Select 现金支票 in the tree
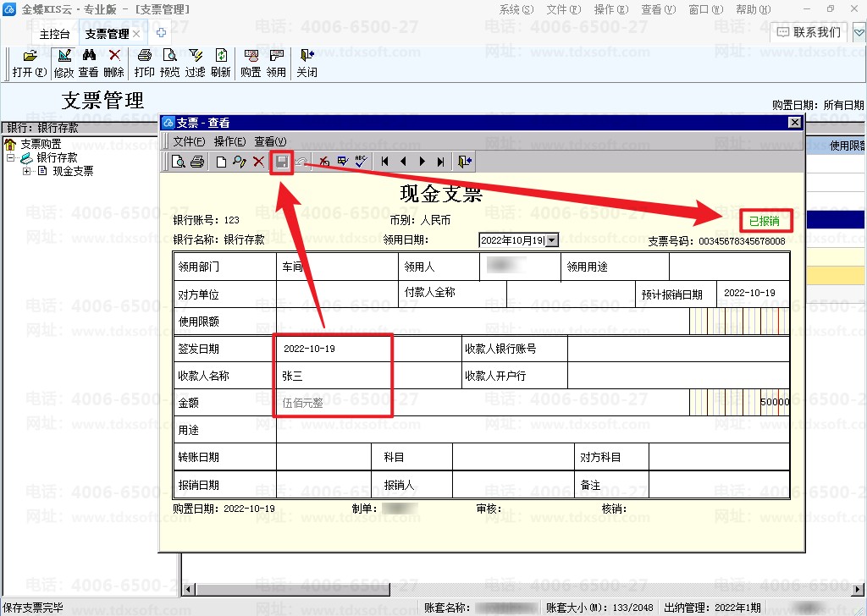This screenshot has height=616, width=867. (73, 171)
